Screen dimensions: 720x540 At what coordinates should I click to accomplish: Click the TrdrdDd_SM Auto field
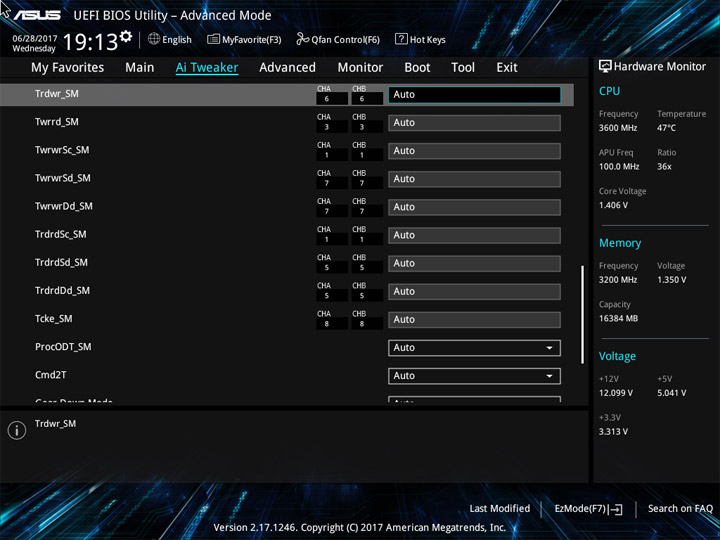pyautogui.click(x=474, y=292)
